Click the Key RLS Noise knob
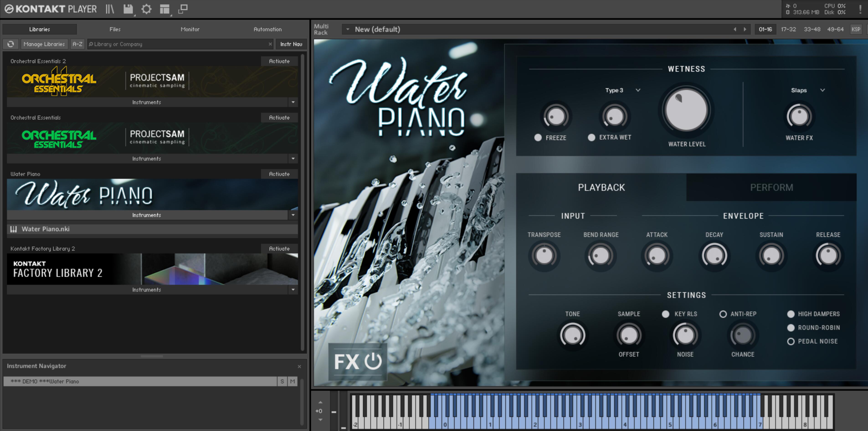The height and width of the screenshot is (431, 868). coord(685,335)
